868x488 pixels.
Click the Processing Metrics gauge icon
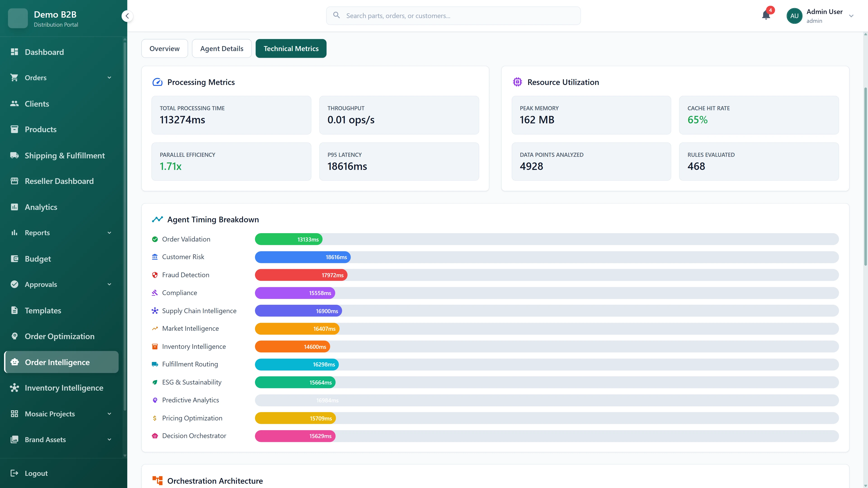click(x=158, y=82)
